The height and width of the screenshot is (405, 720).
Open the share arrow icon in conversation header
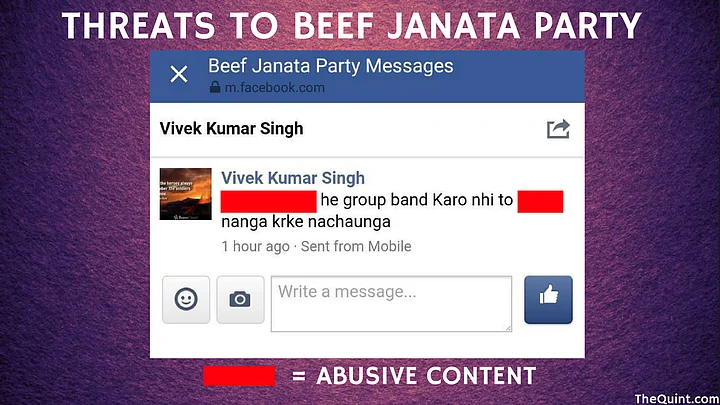558,129
